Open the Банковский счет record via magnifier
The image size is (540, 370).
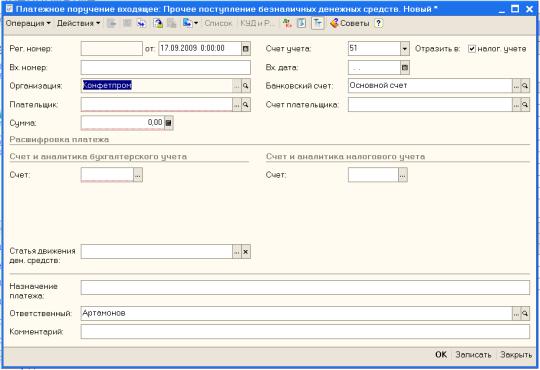[525, 86]
